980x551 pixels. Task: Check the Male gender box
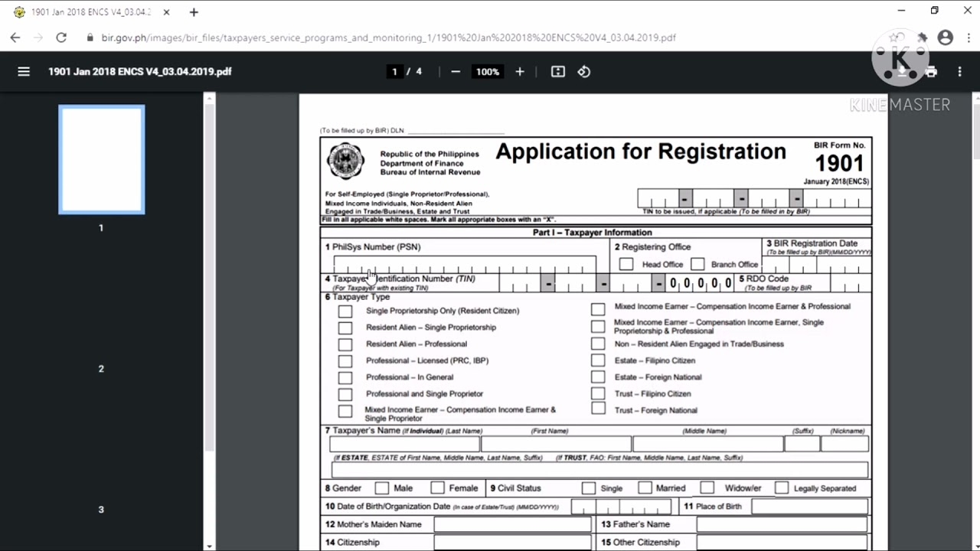pyautogui.click(x=382, y=488)
